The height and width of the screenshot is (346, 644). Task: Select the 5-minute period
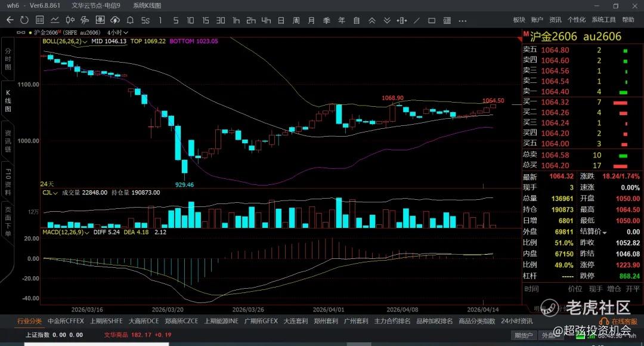point(176,20)
